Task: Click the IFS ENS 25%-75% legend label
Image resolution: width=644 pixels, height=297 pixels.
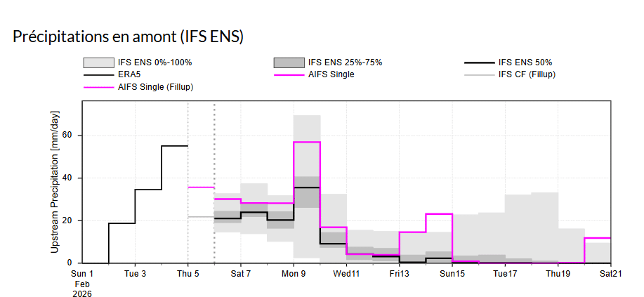Action: pos(345,62)
